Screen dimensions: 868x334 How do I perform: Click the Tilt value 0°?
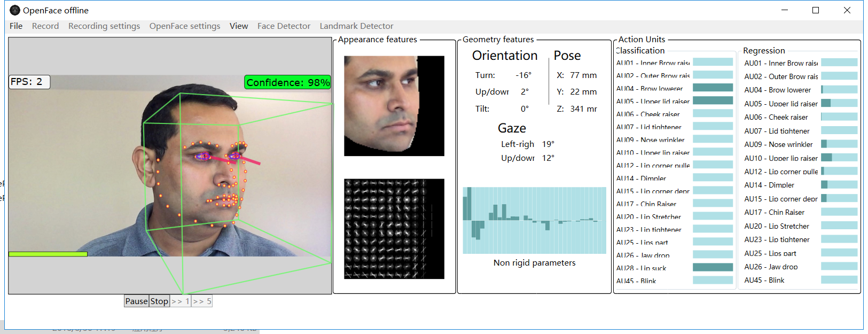525,109
